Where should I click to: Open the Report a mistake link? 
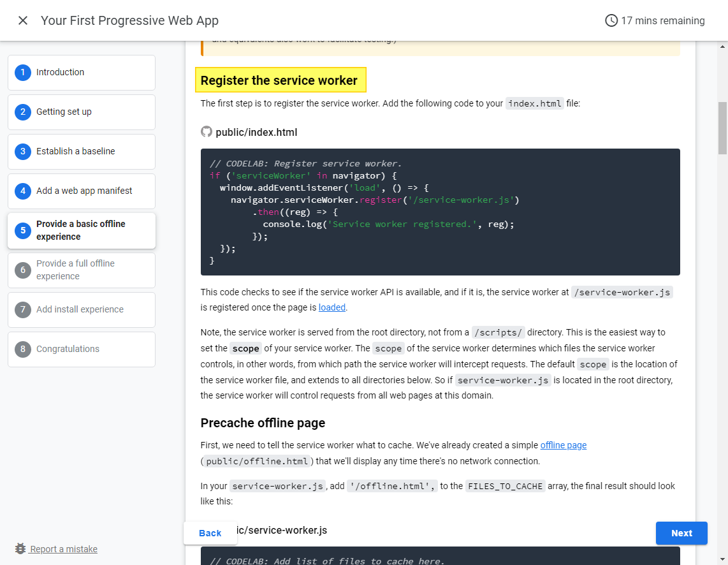click(64, 549)
